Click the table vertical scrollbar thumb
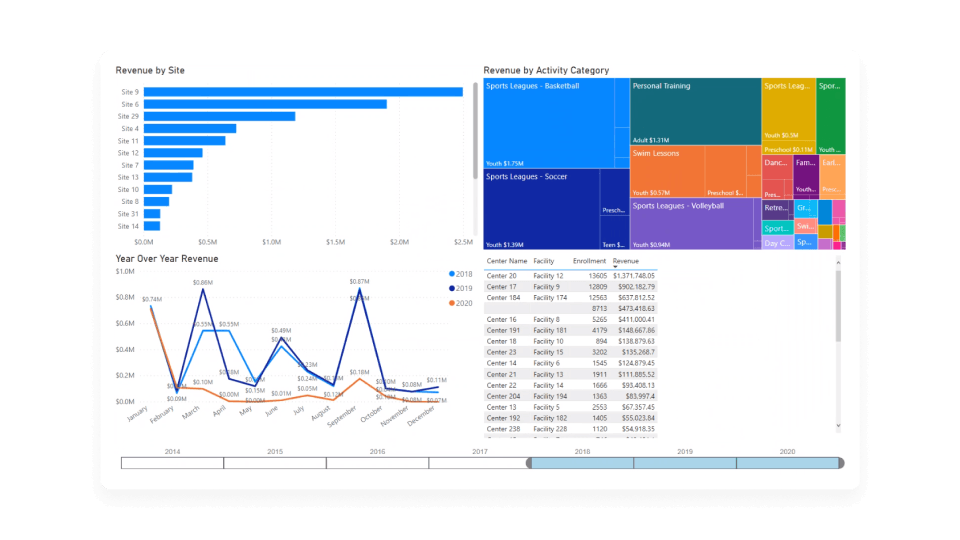The image size is (960, 540). [x=838, y=306]
